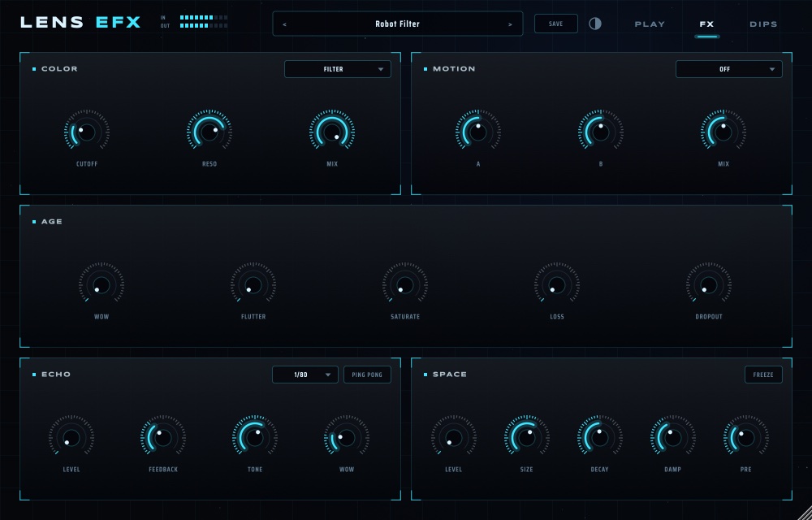
Task: Click the MOTION A knob
Action: (478, 132)
